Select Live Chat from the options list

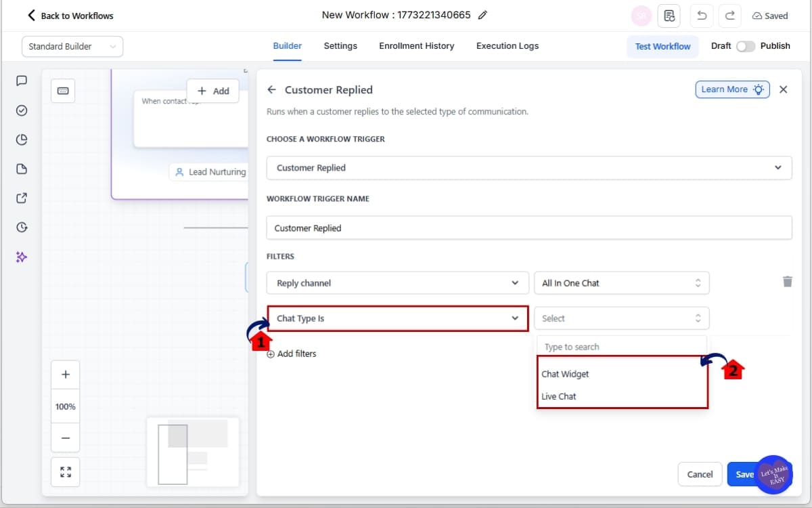pos(558,396)
